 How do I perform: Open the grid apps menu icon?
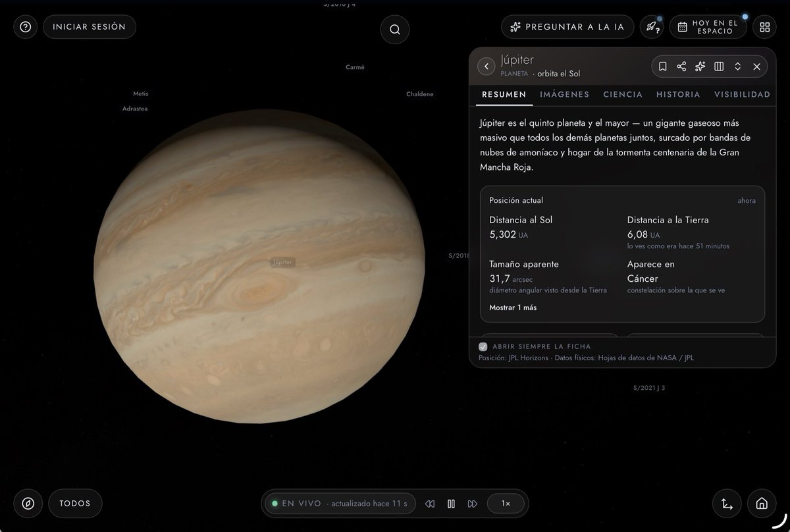tap(764, 27)
